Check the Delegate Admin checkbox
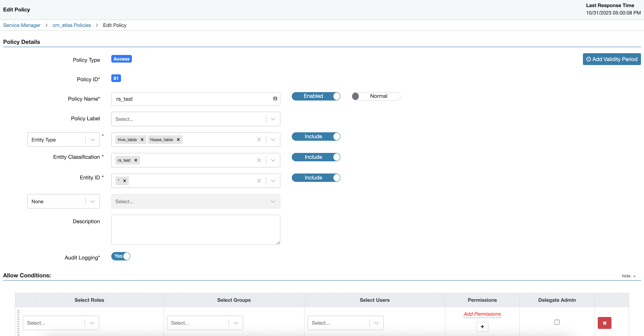The image size is (644, 336). point(557,322)
